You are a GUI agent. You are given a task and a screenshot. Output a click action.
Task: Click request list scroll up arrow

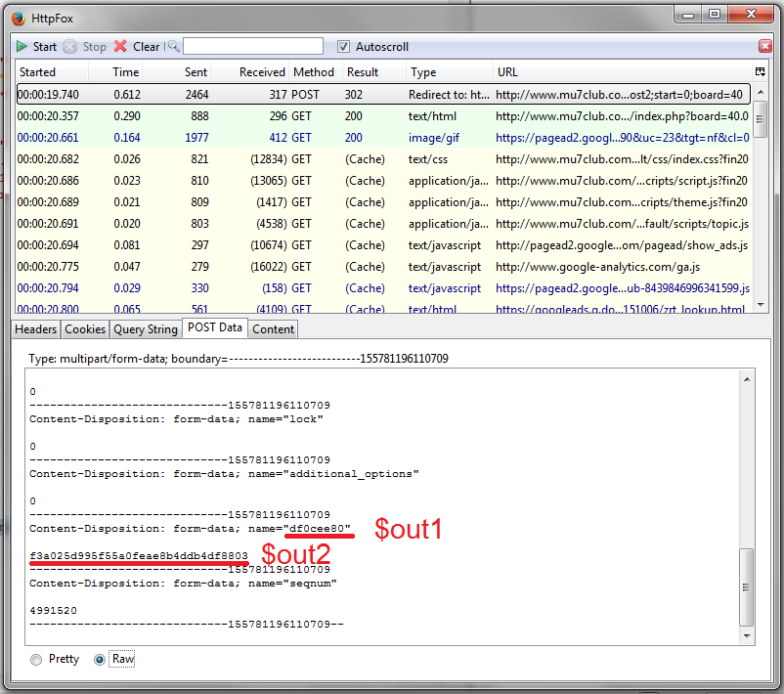point(761,92)
